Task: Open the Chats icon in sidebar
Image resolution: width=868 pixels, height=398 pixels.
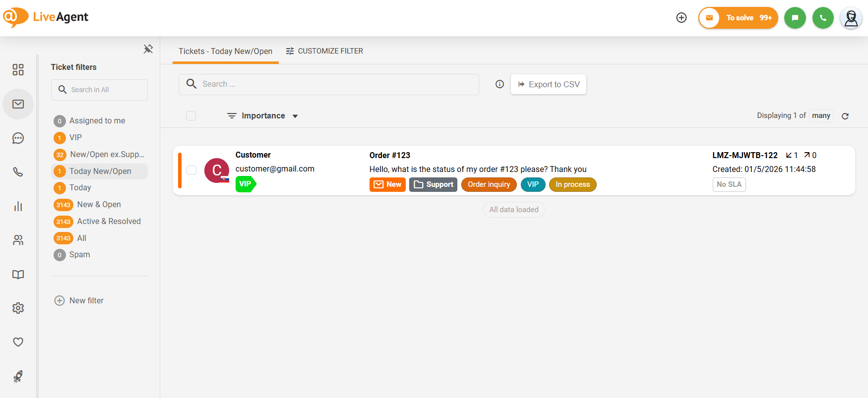Action: pyautogui.click(x=18, y=138)
